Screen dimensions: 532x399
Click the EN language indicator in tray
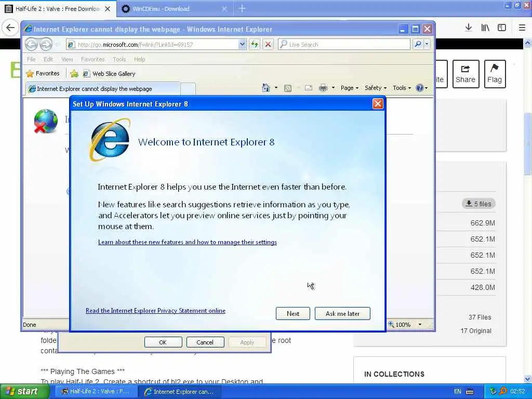[457, 392]
